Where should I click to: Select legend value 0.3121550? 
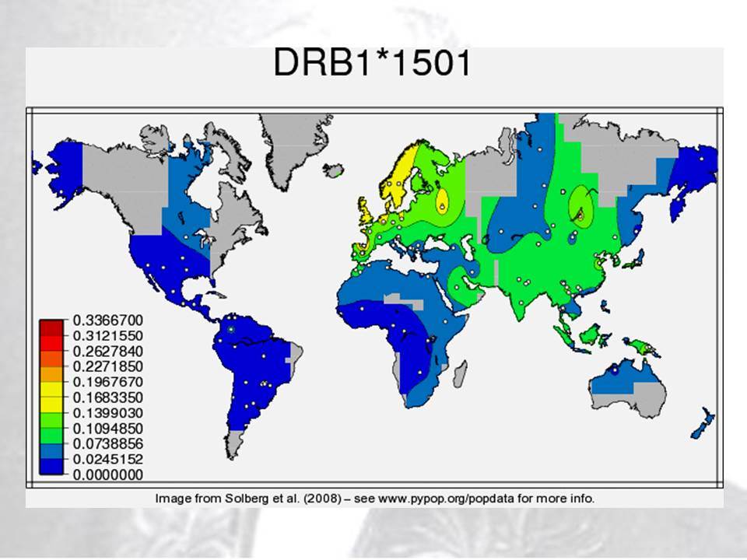[107, 336]
